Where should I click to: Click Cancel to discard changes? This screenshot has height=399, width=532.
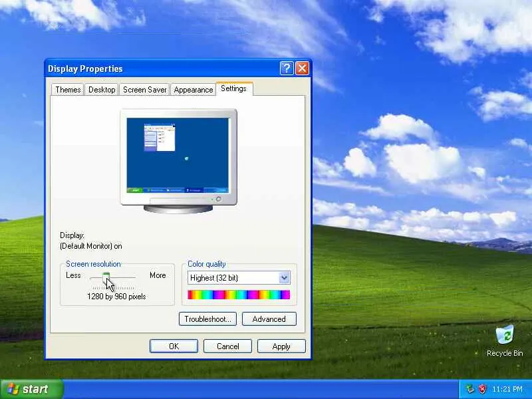pyautogui.click(x=227, y=346)
